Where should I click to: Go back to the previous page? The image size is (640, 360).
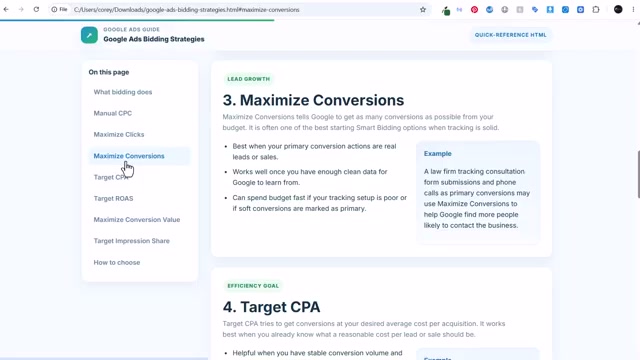(x=6, y=9)
